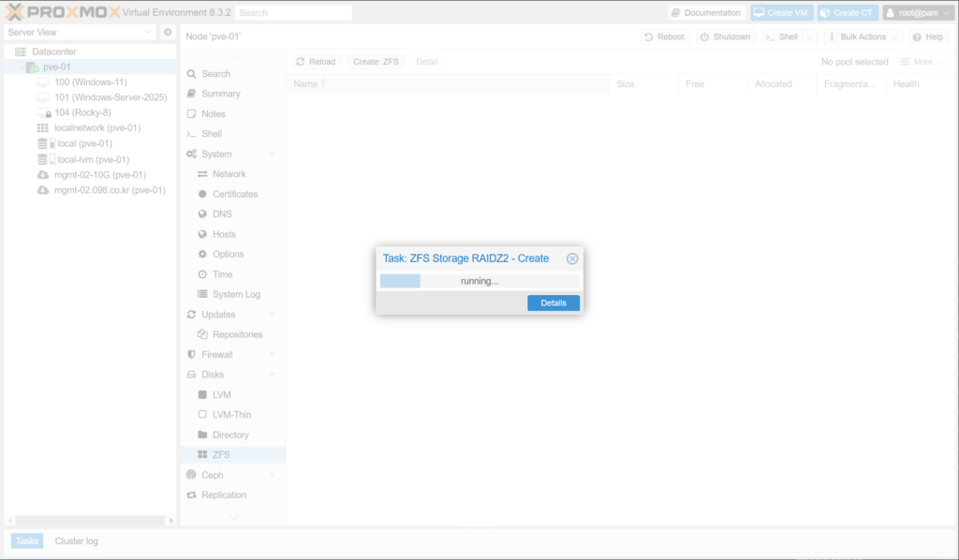Select the 100 (Windows-11) VM
The image size is (959, 560).
click(x=90, y=82)
